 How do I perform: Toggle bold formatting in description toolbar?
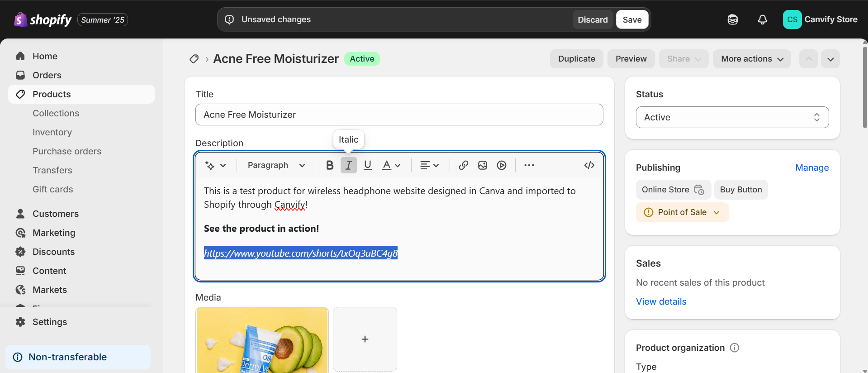click(x=330, y=165)
